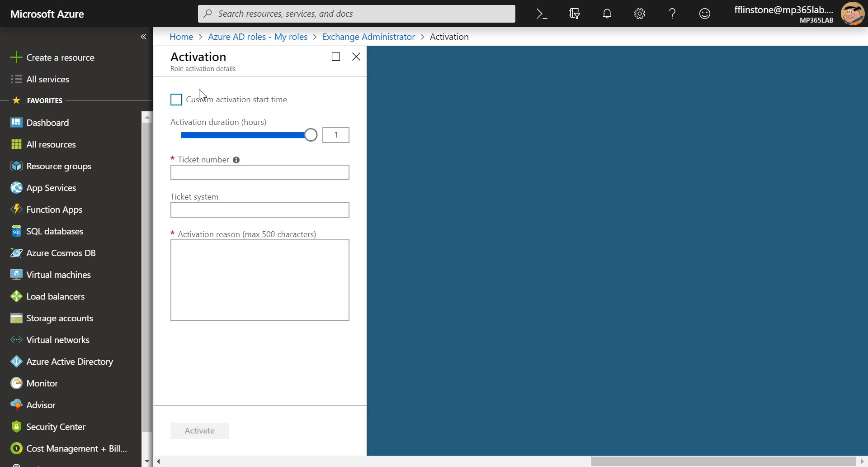Open Cloud Shell from the top bar
This screenshot has width=868, height=467.
point(542,14)
